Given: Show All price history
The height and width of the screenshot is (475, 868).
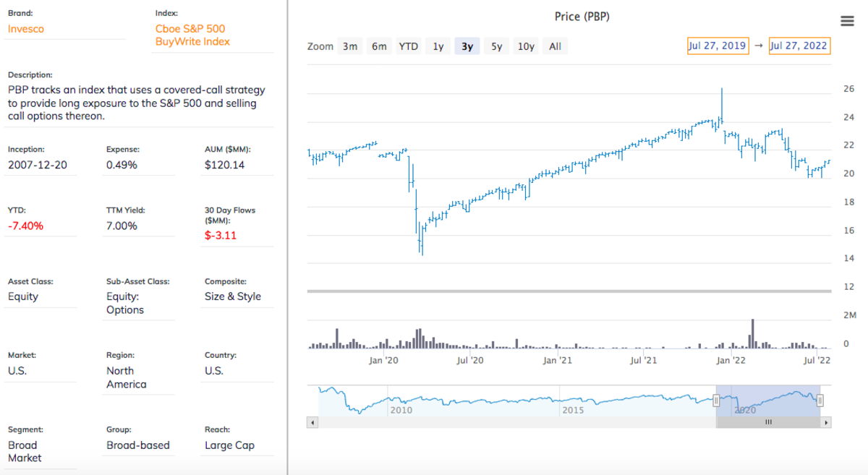Looking at the screenshot, I should [x=555, y=46].
